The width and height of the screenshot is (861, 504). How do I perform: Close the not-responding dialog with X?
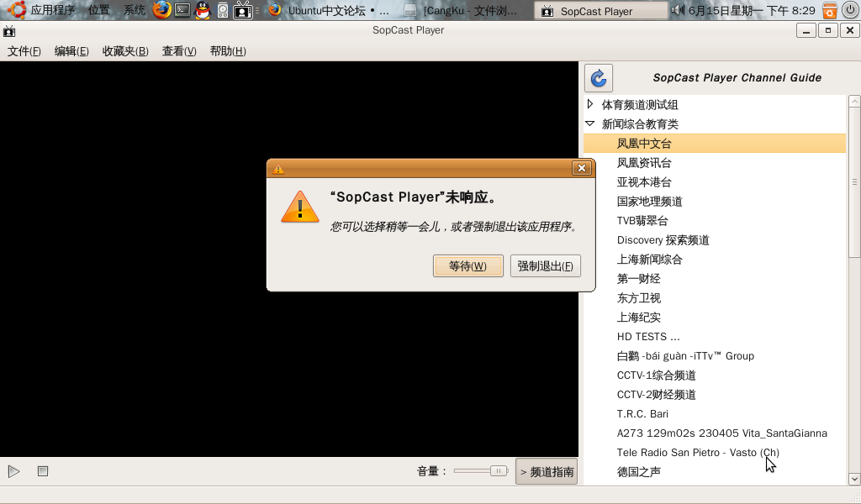click(582, 168)
